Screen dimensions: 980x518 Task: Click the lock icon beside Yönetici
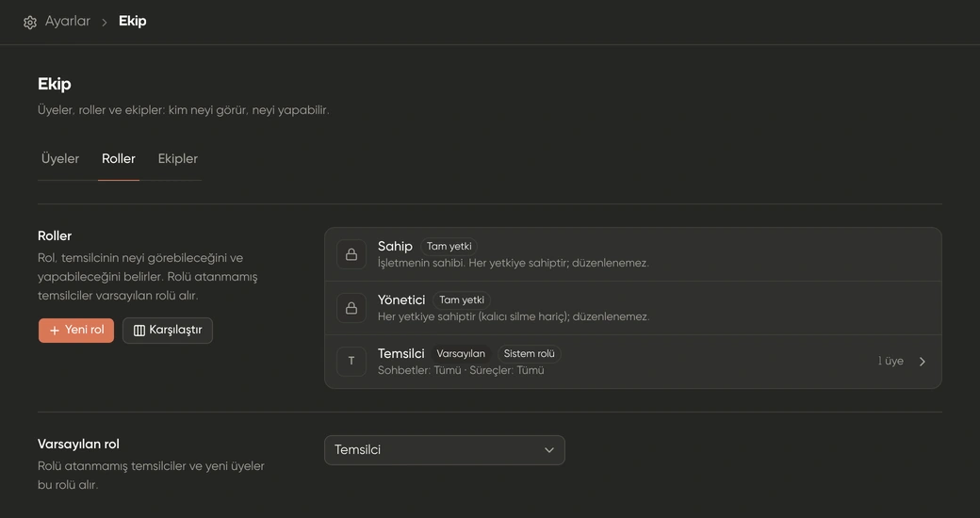351,308
